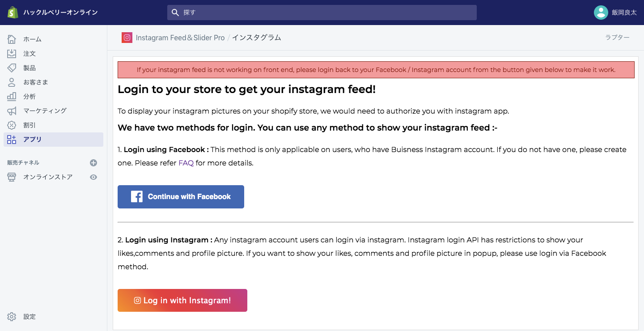Screen dimensions: 644x331
Task: Click the ラプター link
Action: 617,38
